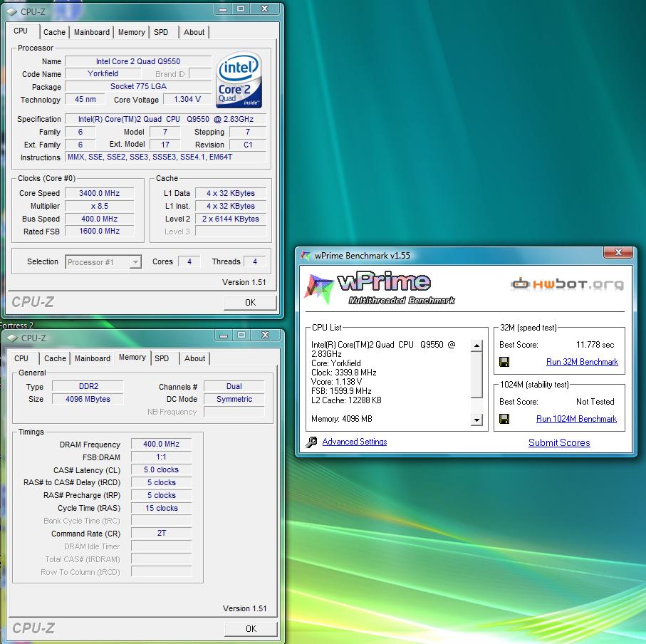Click the save icon in 32M speed test
The height and width of the screenshot is (644, 646).
(504, 362)
